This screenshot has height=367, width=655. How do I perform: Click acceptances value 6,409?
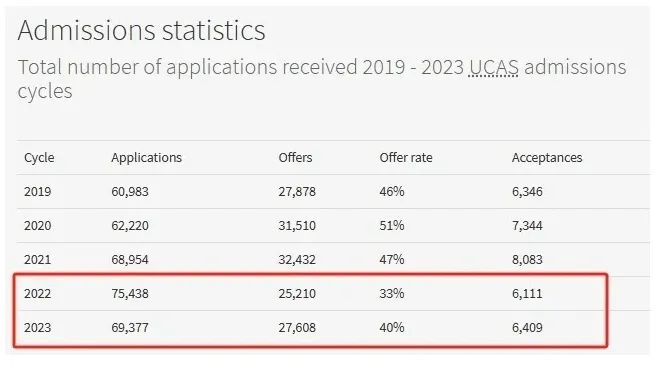[x=527, y=327]
